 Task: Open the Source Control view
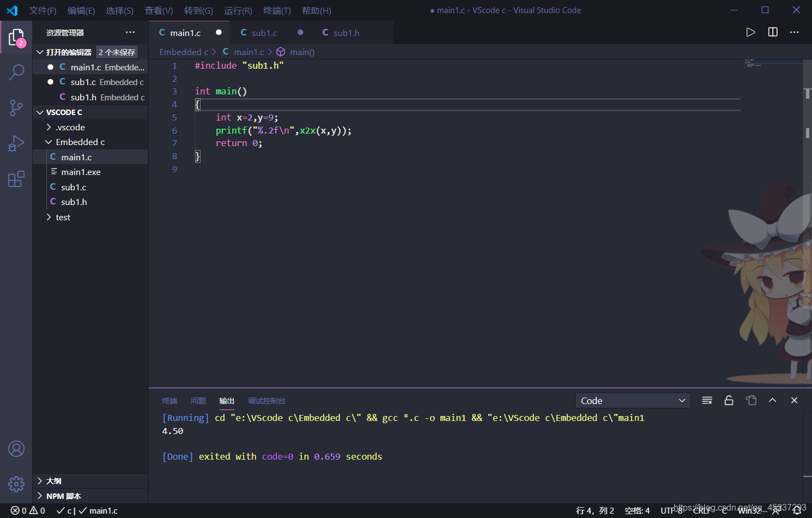16,108
